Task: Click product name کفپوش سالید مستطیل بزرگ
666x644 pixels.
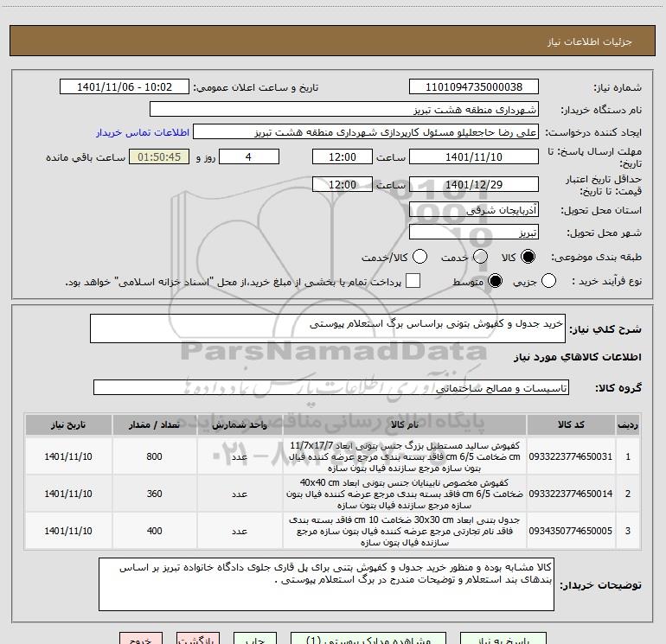Action: 405,456
